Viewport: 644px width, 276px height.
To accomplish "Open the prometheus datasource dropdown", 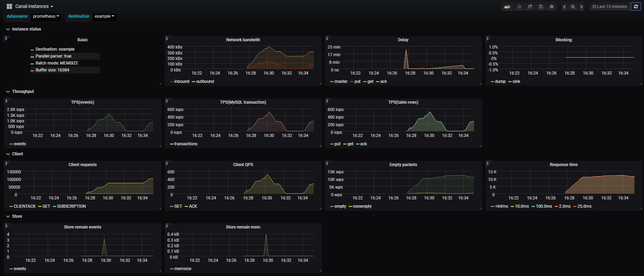I will click(46, 16).
